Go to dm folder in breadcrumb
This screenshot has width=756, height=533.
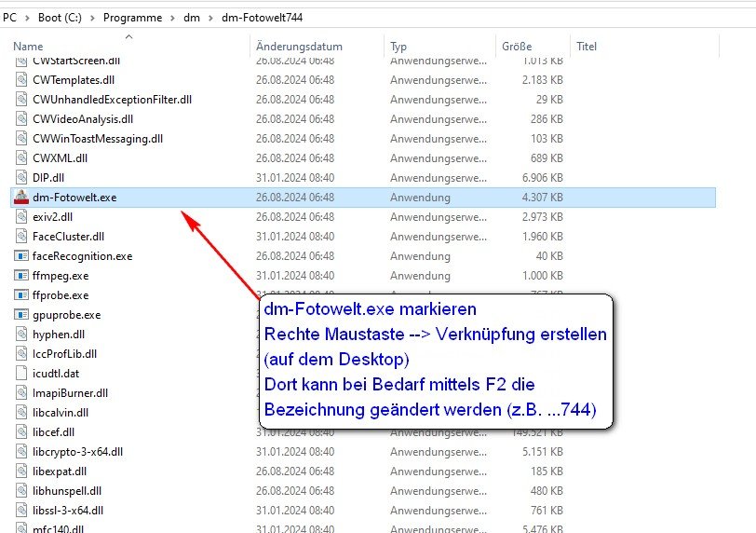[x=192, y=18]
